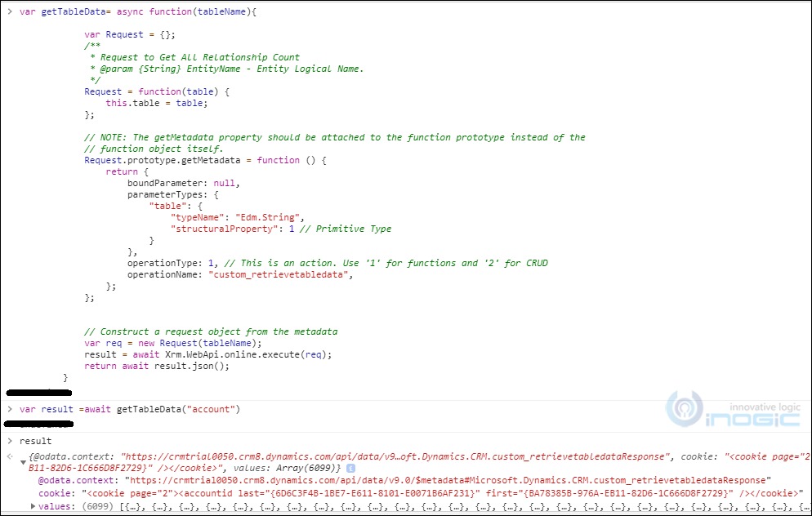Click the "custom_retrievetabledata" operation name string

click(281, 274)
